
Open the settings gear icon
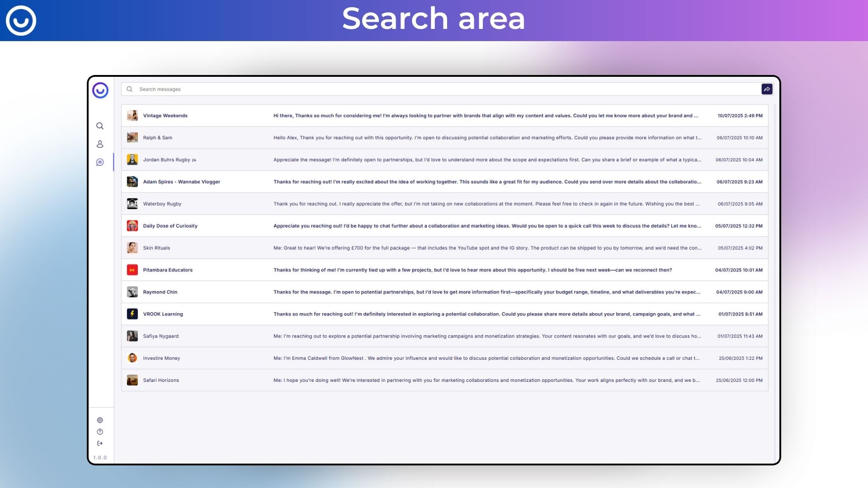click(100, 420)
